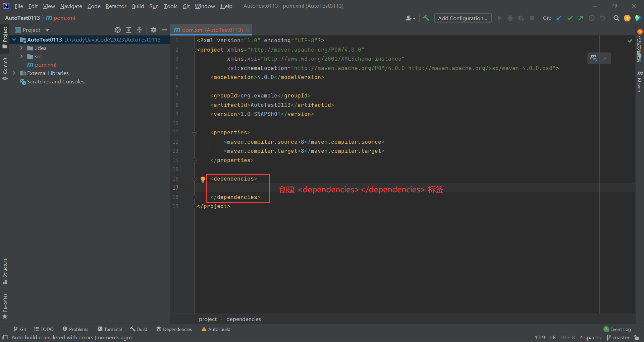Expand the src folder
644x342 pixels.
21,57
